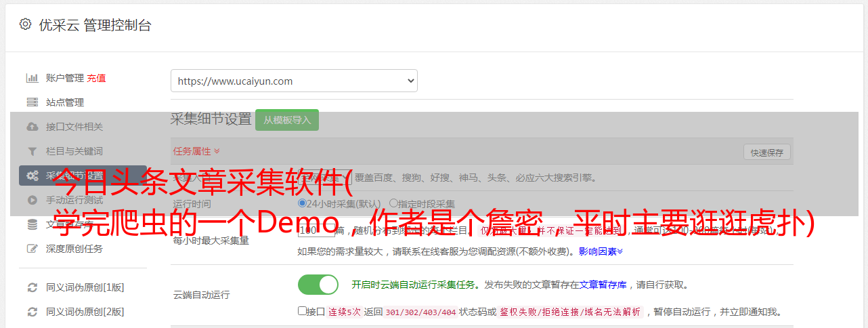The height and width of the screenshot is (328, 868).
Task: Toggle the 云端自动运行 green switch
Action: tap(318, 285)
